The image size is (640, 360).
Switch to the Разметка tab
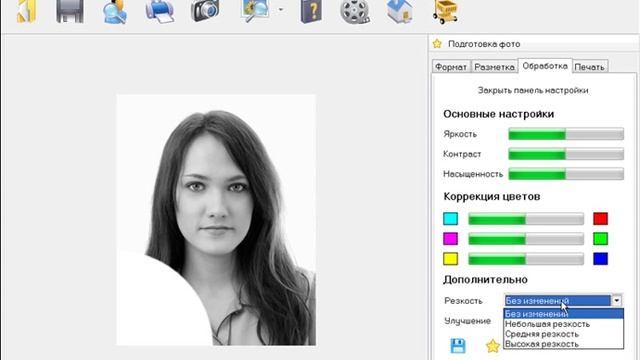click(494, 67)
